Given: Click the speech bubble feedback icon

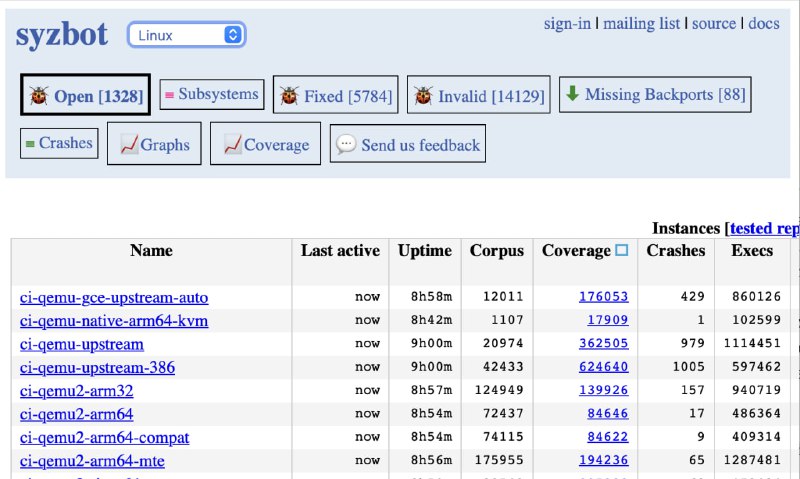Looking at the screenshot, I should pos(346,144).
